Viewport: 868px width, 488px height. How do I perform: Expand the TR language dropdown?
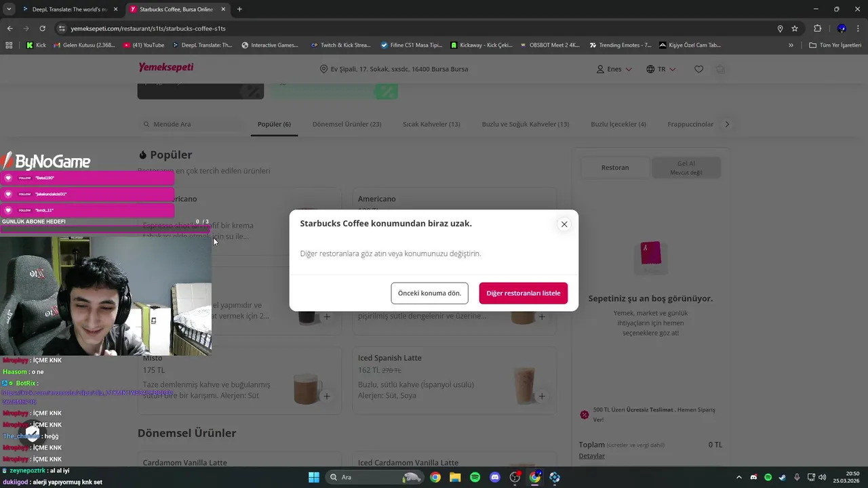(x=661, y=69)
